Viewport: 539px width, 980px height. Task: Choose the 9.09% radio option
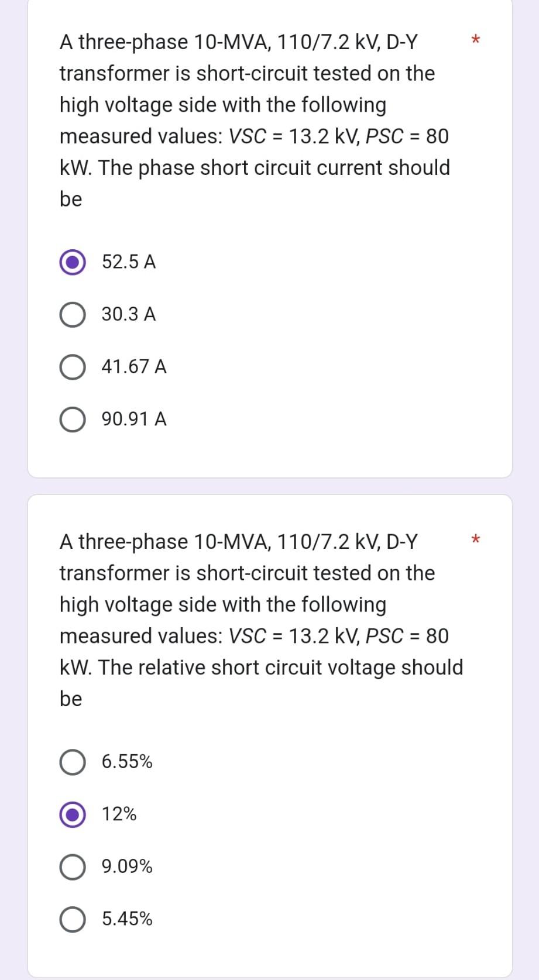tap(72, 867)
